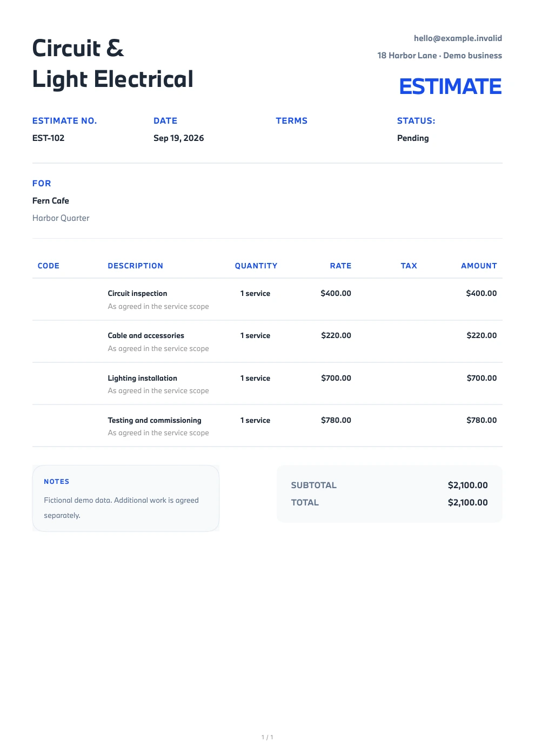Select the date Sep 19, 2026

[x=179, y=138]
